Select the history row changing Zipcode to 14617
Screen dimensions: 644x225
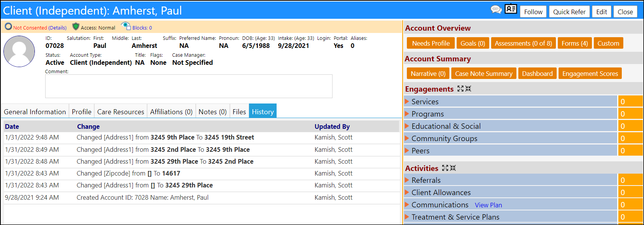pyautogui.click(x=202, y=174)
